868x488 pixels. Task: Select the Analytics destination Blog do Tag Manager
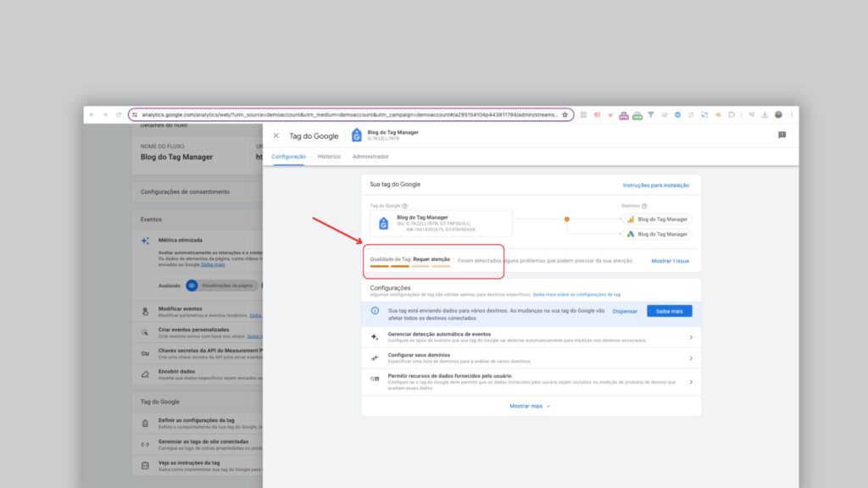pyautogui.click(x=658, y=219)
